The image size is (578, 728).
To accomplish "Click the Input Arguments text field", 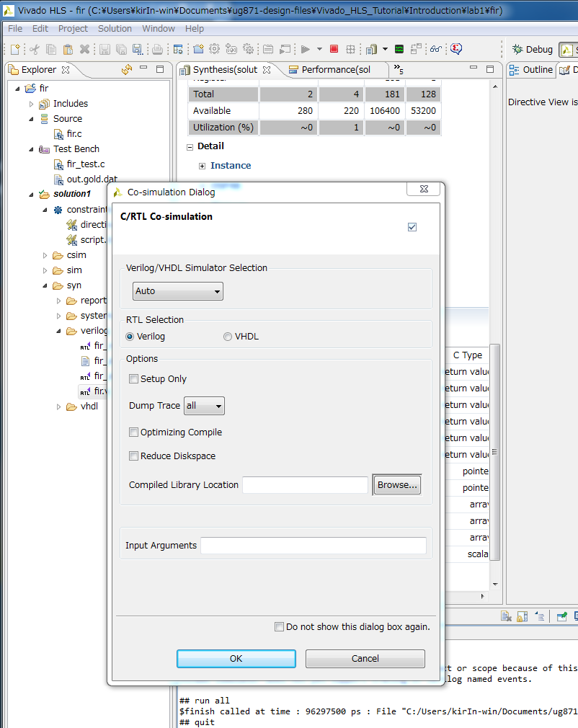I will tap(314, 545).
